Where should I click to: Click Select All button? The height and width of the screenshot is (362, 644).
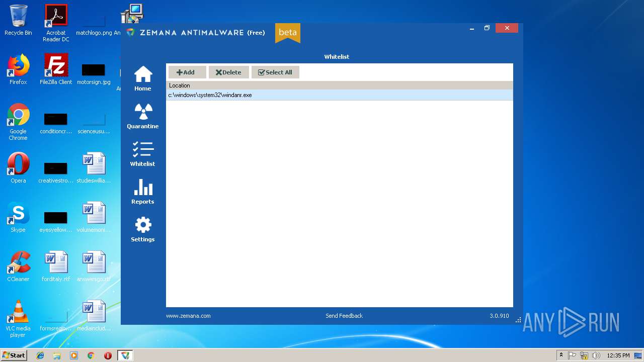point(275,72)
